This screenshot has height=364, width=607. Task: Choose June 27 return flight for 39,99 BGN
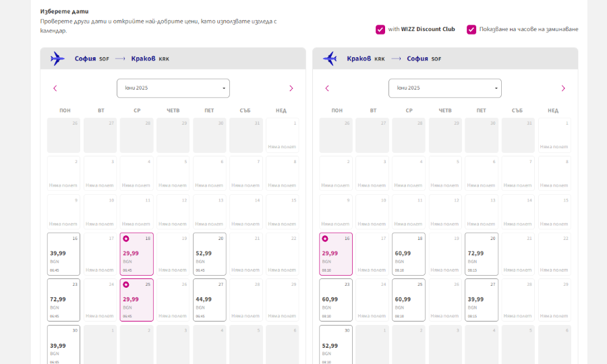[481, 300]
